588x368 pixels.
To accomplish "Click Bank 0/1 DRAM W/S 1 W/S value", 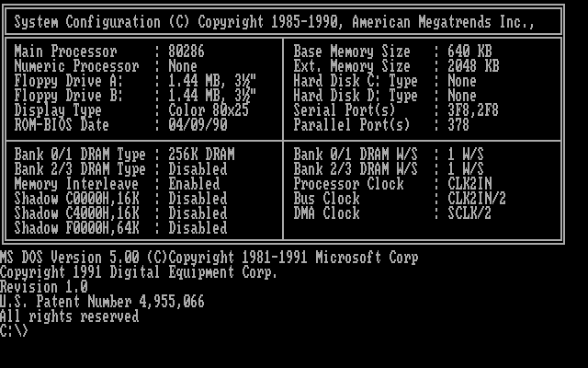I will tap(466, 154).
